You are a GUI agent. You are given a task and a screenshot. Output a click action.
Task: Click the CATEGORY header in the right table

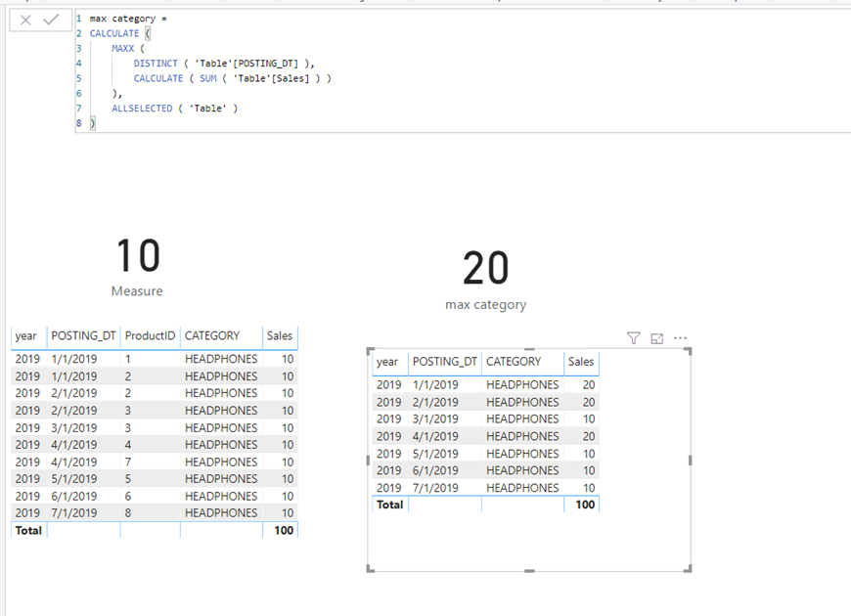point(514,362)
